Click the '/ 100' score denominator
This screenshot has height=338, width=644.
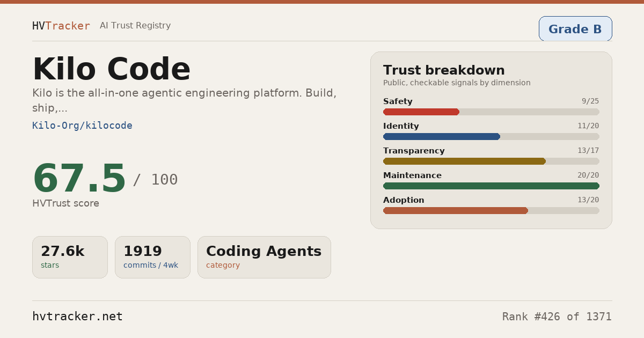(x=155, y=180)
